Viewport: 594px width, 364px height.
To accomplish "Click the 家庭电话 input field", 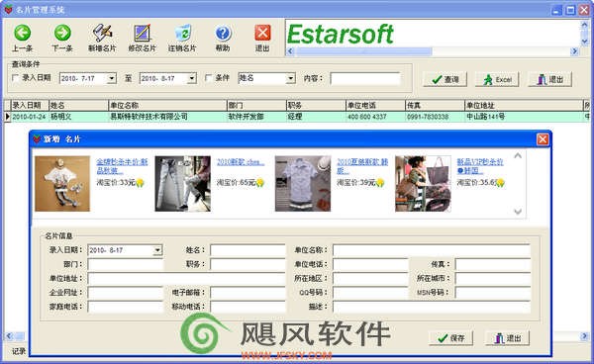I will coord(126,306).
